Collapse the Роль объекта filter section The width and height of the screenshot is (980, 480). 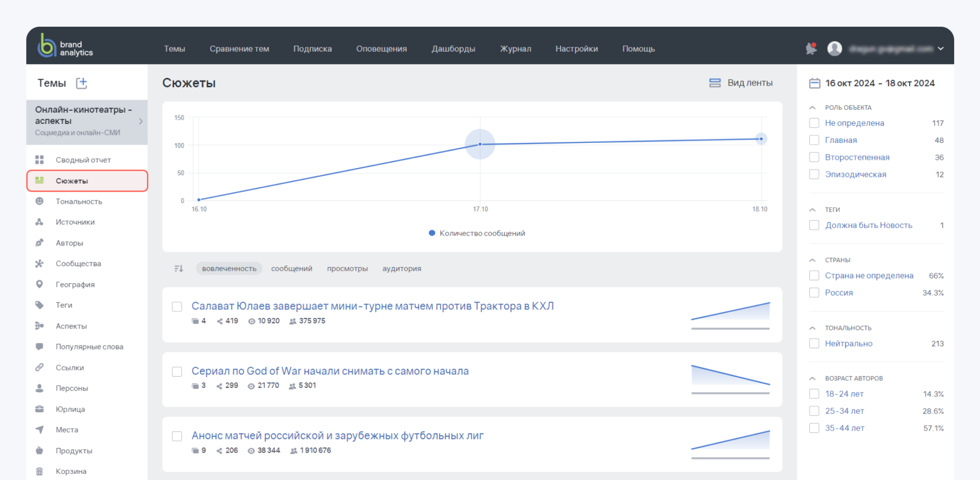[x=812, y=108]
